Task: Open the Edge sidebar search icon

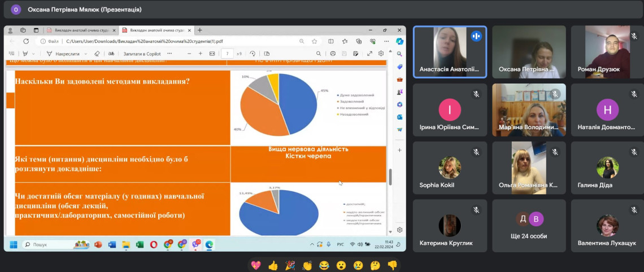Action: [x=399, y=54]
